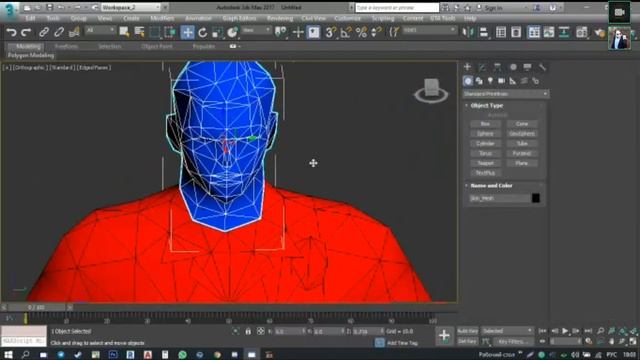The image size is (640, 360).
Task: Click the Bind to Space Warp icon
Action: point(74,32)
